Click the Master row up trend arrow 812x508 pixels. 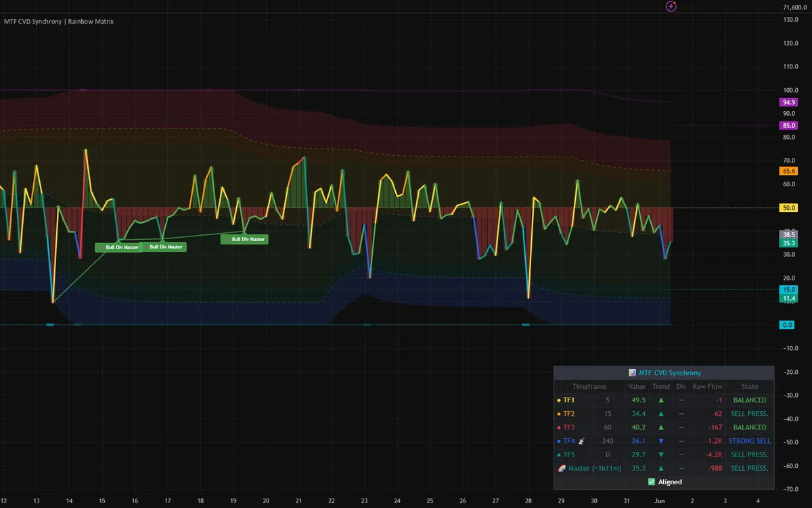click(x=660, y=468)
